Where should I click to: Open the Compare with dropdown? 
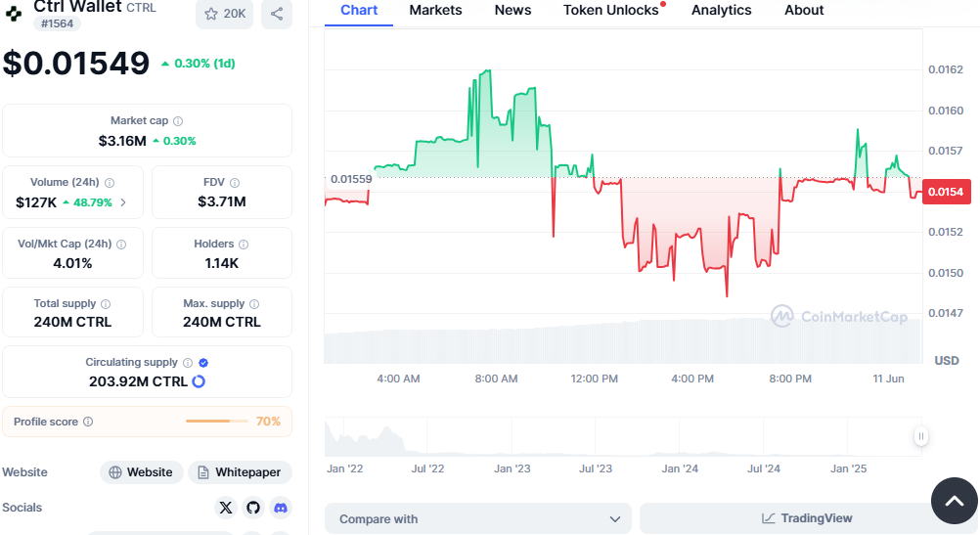point(478,518)
